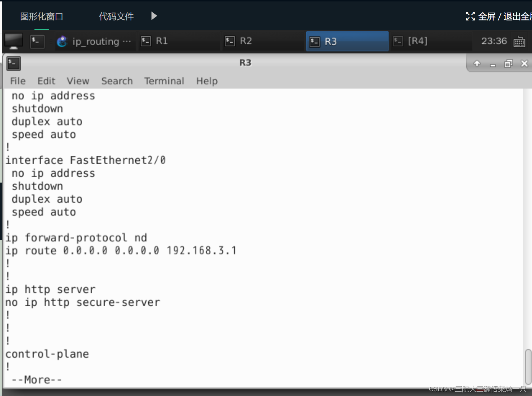
Task: Open R3 window menu via terminal icon
Action: pyautogui.click(x=14, y=63)
